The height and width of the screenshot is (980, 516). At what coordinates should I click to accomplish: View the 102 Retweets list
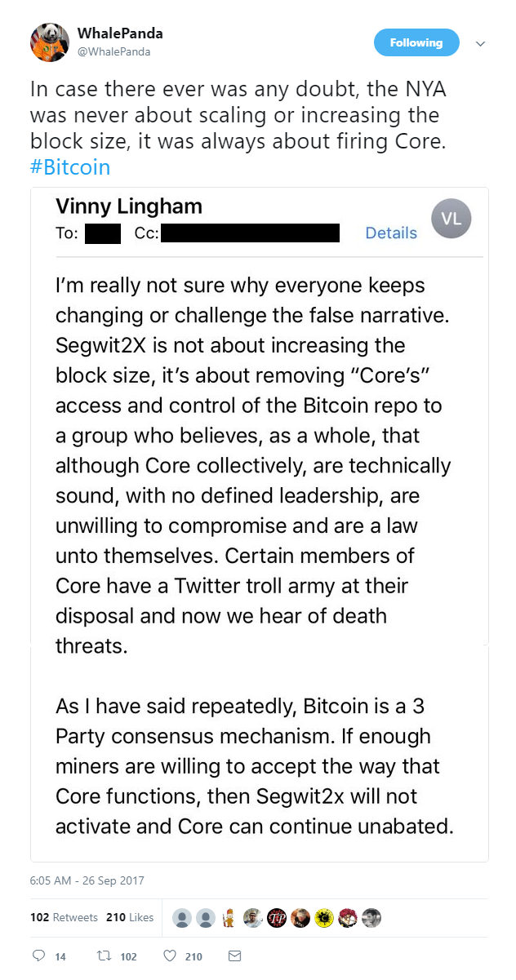tap(64, 917)
